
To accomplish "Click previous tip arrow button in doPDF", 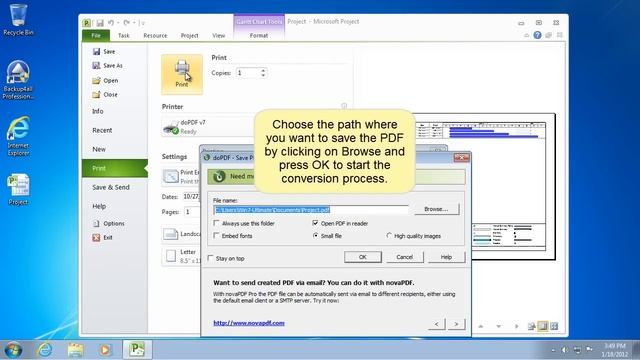I will pyautogui.click(x=436, y=324).
